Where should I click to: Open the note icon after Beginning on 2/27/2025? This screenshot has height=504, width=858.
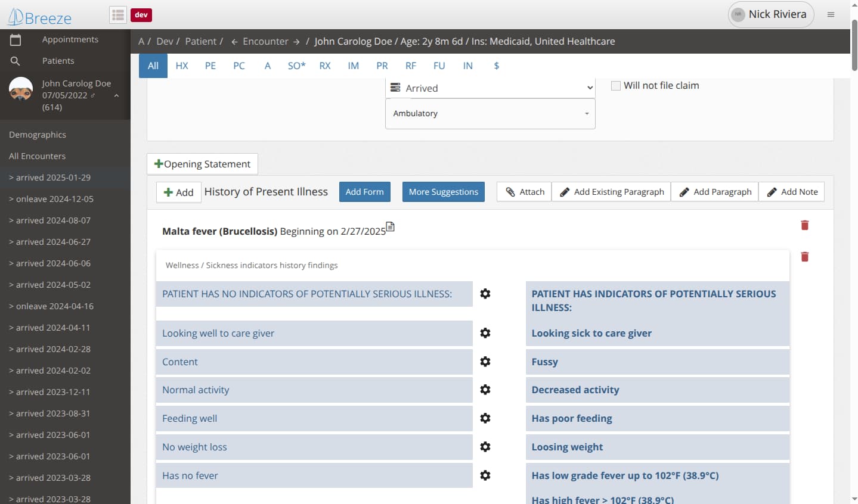(x=391, y=226)
